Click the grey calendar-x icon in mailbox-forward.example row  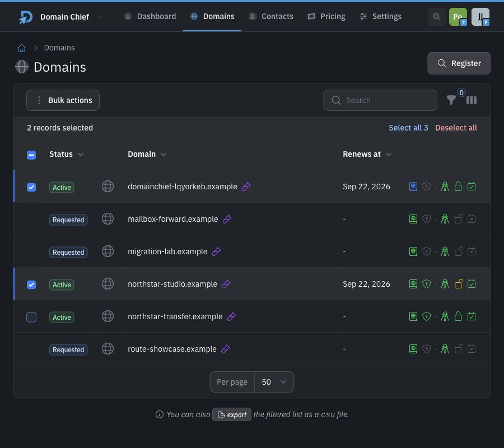pyautogui.click(x=471, y=219)
